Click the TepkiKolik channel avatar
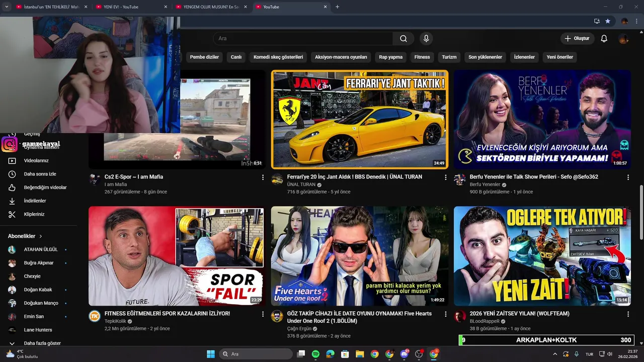Viewport: 644px width, 362px height. pyautogui.click(x=95, y=316)
